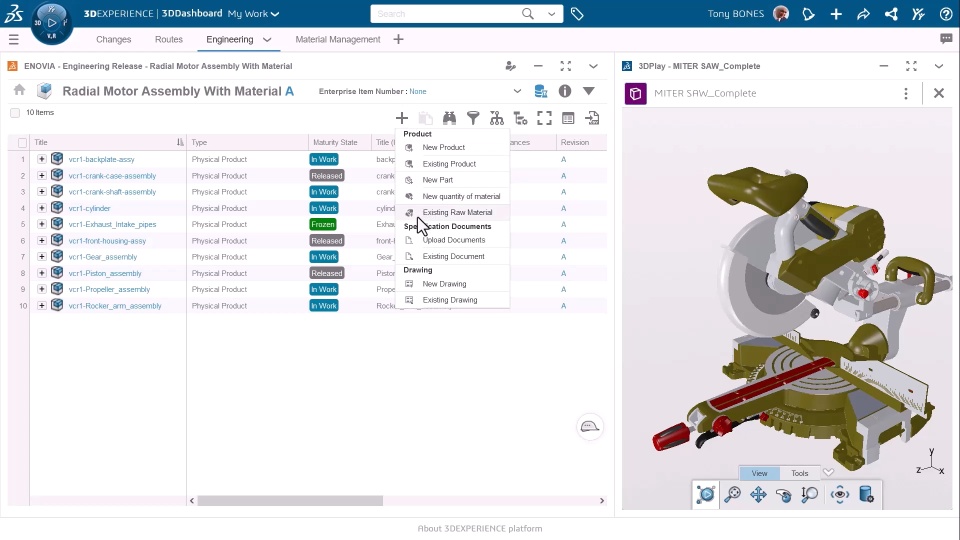Open the 3DPlay widget menu chevron

[939, 66]
